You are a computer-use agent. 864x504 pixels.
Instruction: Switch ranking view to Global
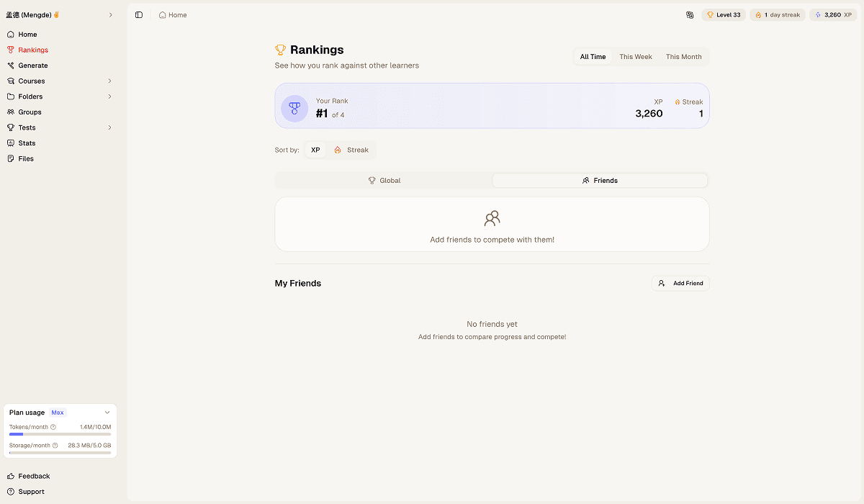pyautogui.click(x=384, y=180)
